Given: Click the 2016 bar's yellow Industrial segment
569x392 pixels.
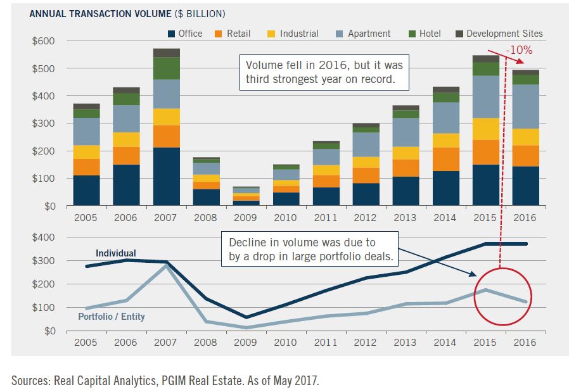Looking at the screenshot, I should tap(525, 137).
